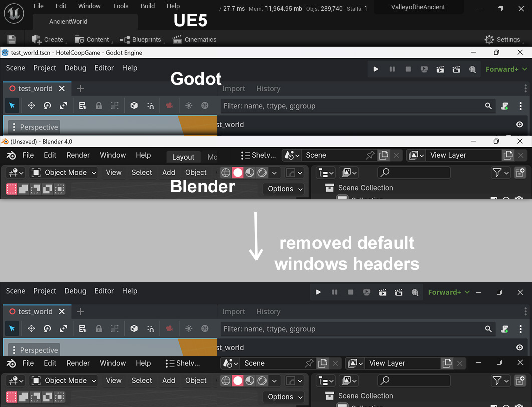
Task: Toggle group selected nodes in the titled Godot window
Action: 115,106
